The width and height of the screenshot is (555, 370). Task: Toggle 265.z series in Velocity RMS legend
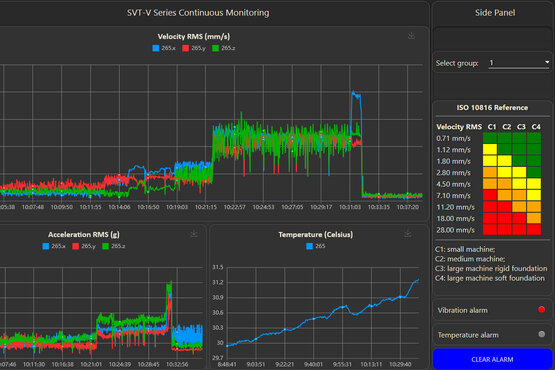tap(224, 48)
